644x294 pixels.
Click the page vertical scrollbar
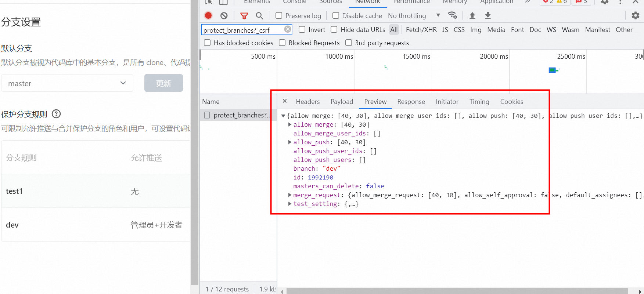(194, 142)
